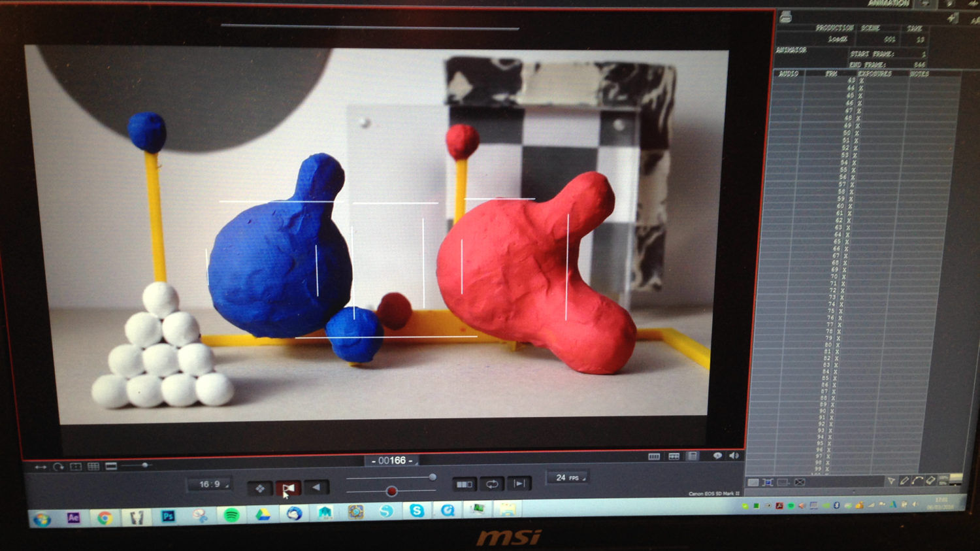Toggle the short play filmstrip button
The image size is (980, 551).
(x=465, y=484)
